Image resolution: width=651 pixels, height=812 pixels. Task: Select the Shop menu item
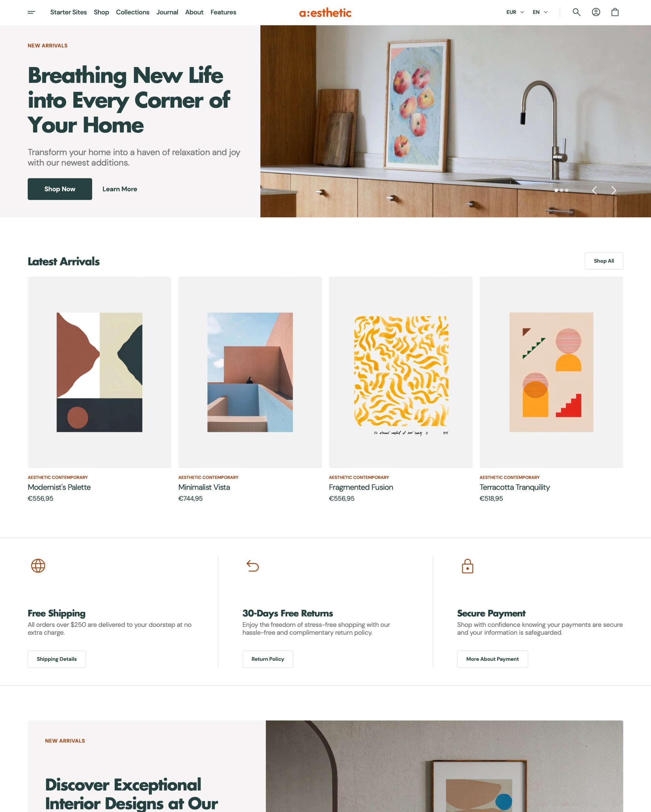coord(101,12)
